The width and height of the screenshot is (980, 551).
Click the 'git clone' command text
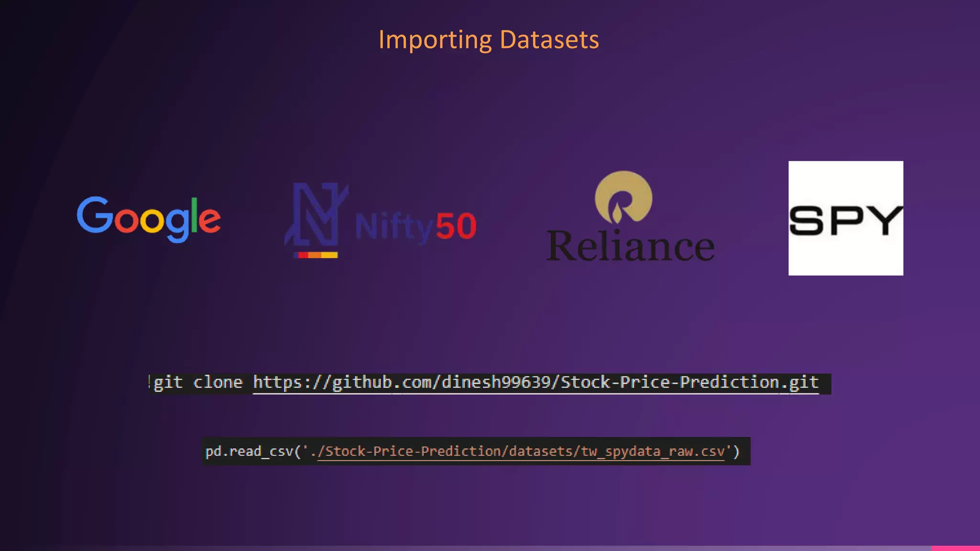point(198,383)
